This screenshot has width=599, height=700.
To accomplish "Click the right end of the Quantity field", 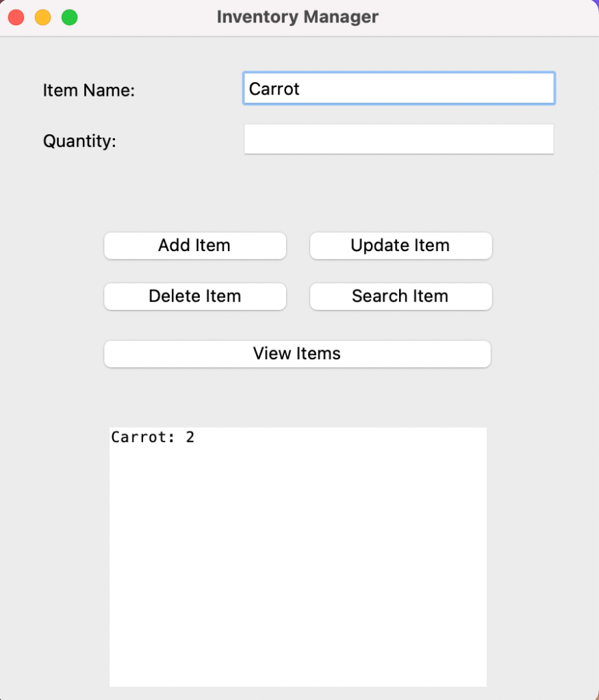I will 541,140.
